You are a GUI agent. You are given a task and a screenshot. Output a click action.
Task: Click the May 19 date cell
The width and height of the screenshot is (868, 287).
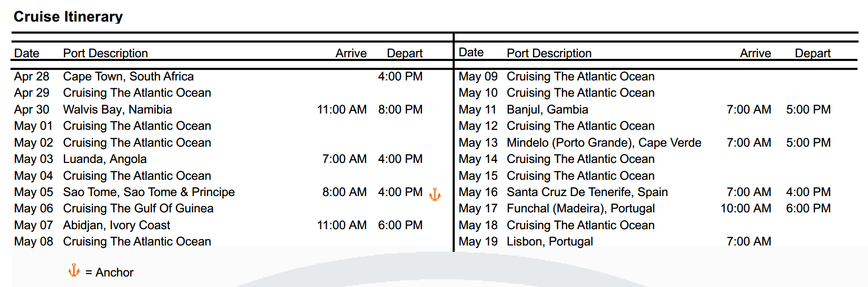click(478, 241)
